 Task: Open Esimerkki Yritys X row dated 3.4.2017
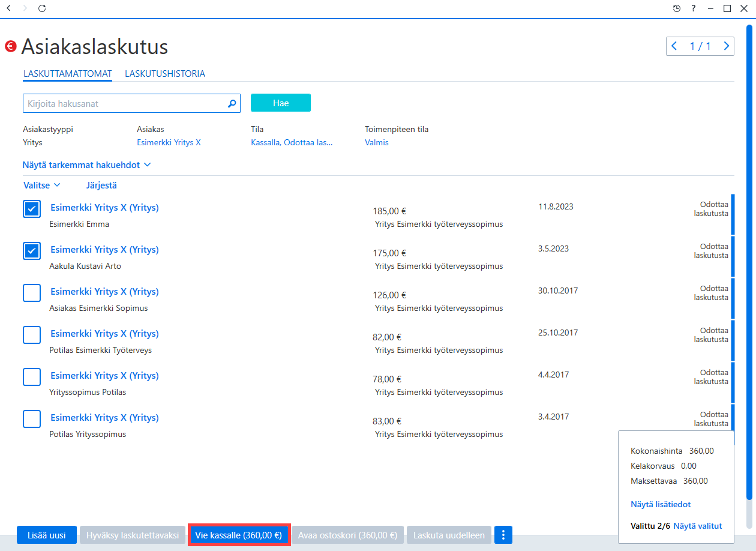point(104,418)
